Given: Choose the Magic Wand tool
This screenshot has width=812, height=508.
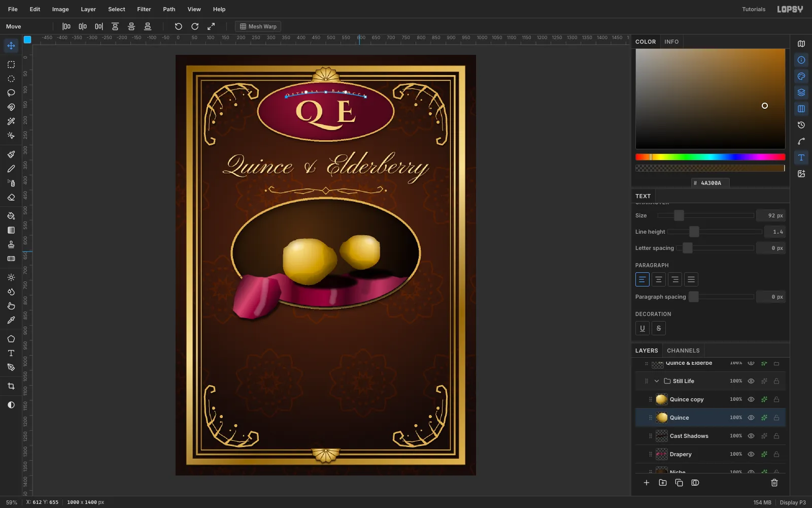Looking at the screenshot, I should click(x=11, y=121).
